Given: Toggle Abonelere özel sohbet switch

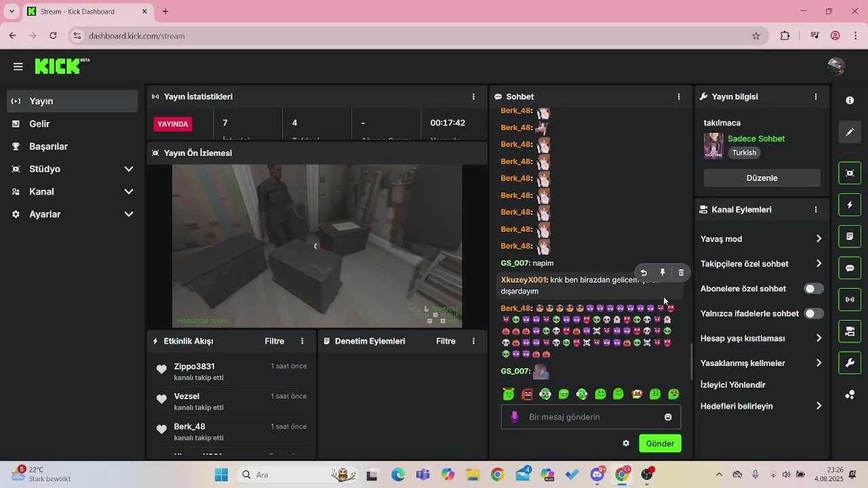Looking at the screenshot, I should [814, 289].
